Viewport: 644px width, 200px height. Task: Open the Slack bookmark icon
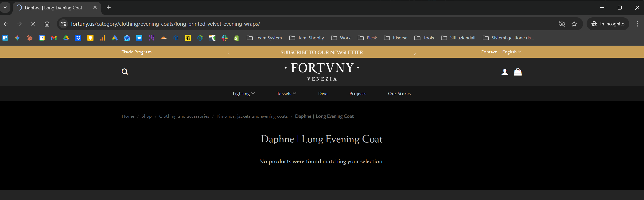[225, 38]
